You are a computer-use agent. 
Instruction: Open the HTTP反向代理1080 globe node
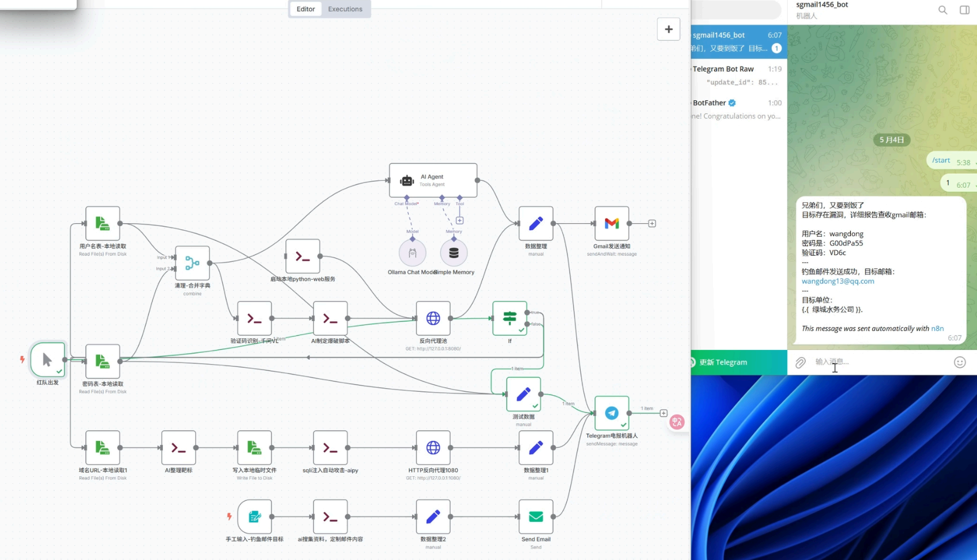point(433,447)
